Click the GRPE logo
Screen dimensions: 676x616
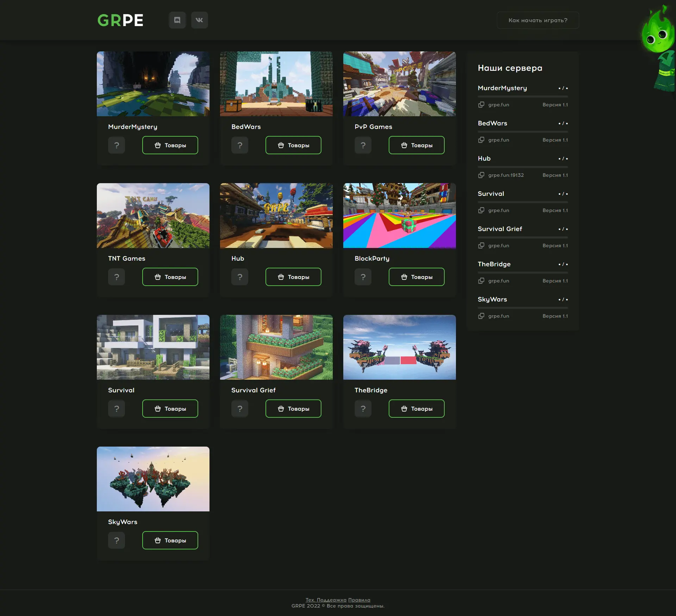tap(120, 20)
